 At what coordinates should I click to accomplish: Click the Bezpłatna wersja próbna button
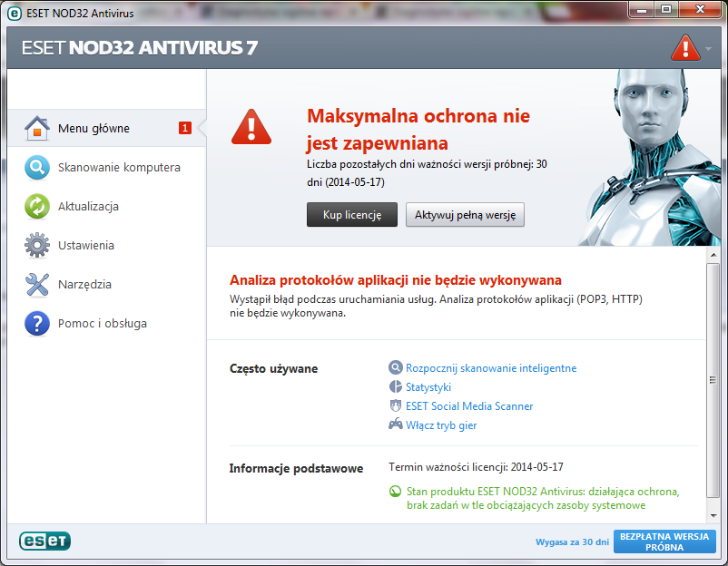(664, 542)
